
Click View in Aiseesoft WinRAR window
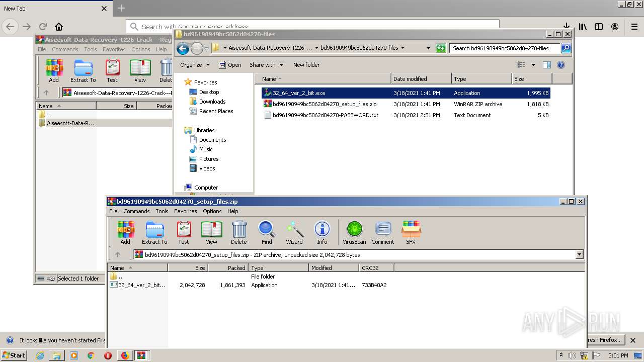[x=140, y=71]
